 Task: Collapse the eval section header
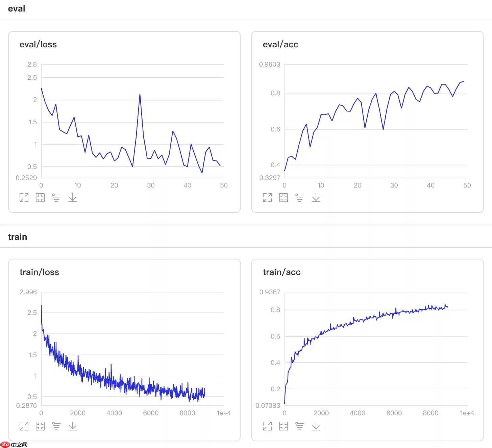pos(17,9)
